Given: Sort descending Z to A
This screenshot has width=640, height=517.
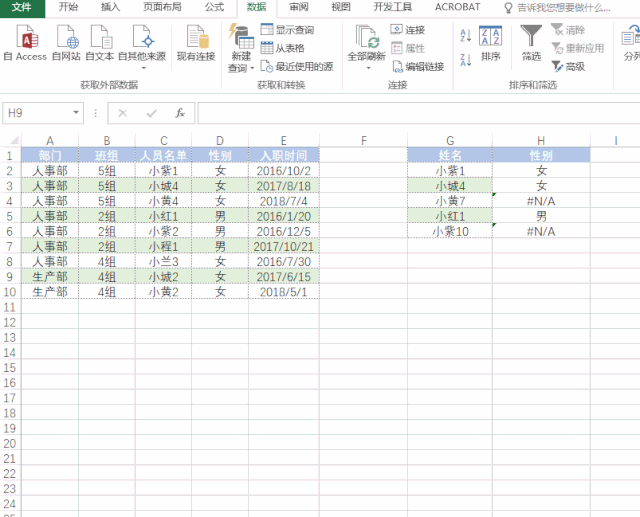Looking at the screenshot, I should pyautogui.click(x=466, y=60).
